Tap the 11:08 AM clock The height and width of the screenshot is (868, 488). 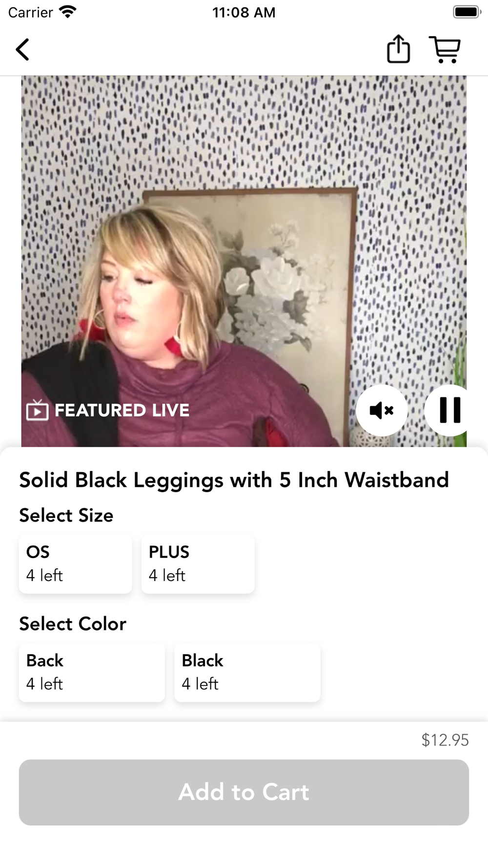244,13
